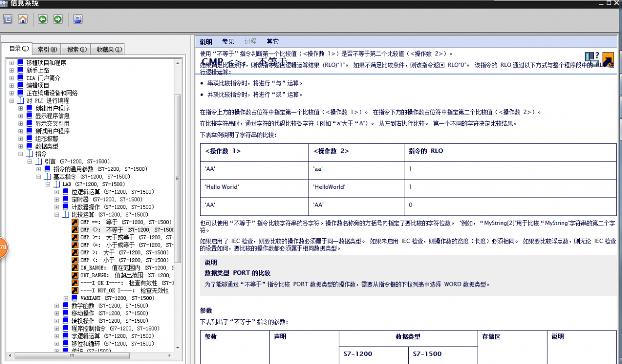This screenshot has height=364, width=622.
Task: Click book icon beside 正在编辑设备和网络
Action: (20, 93)
